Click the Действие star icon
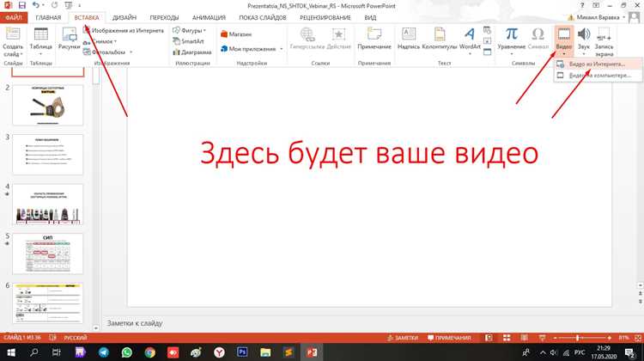The width and height of the screenshot is (644, 361). [x=338, y=34]
